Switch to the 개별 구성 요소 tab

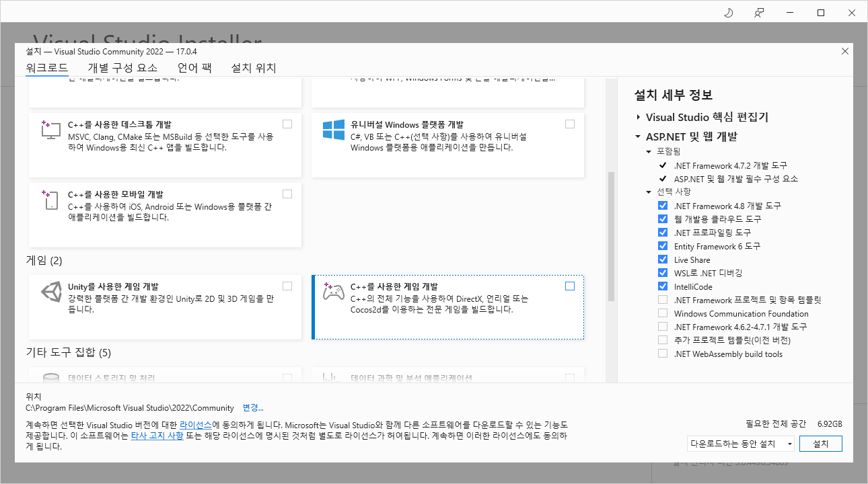coord(122,68)
